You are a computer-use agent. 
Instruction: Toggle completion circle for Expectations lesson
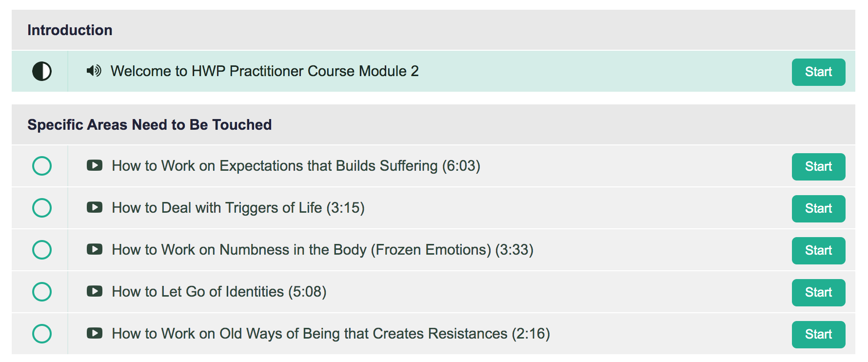click(x=42, y=166)
